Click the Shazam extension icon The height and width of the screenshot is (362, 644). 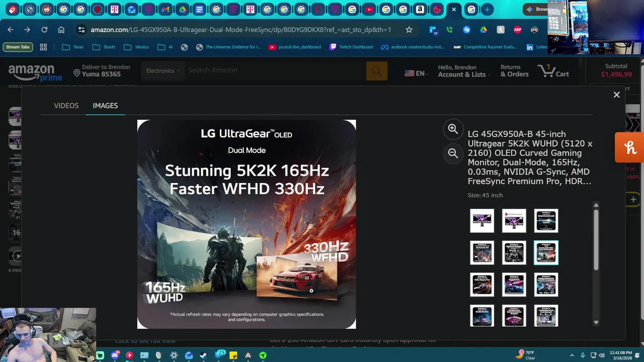click(x=466, y=30)
